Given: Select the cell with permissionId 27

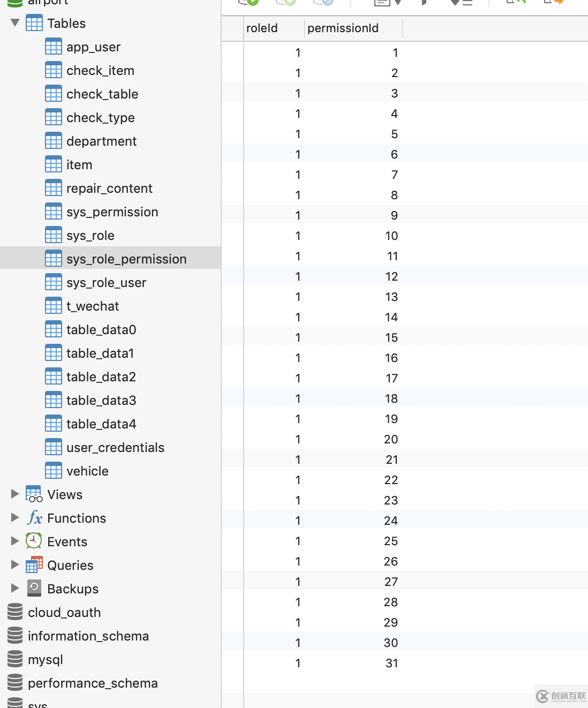Looking at the screenshot, I should coord(353,582).
